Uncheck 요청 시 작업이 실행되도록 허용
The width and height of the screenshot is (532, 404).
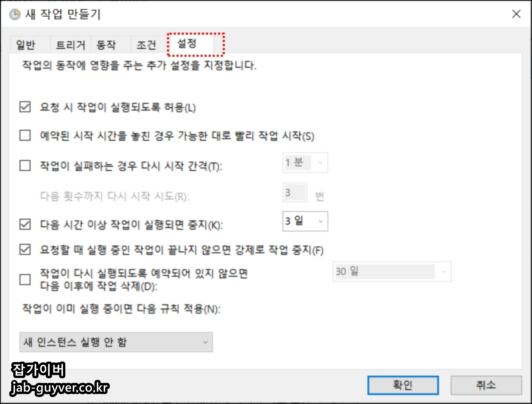[x=25, y=107]
